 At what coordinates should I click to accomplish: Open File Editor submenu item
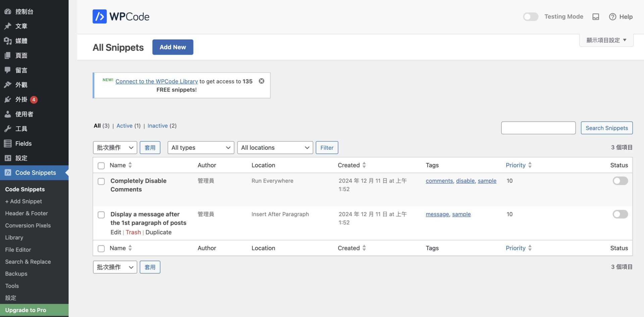coord(18,250)
